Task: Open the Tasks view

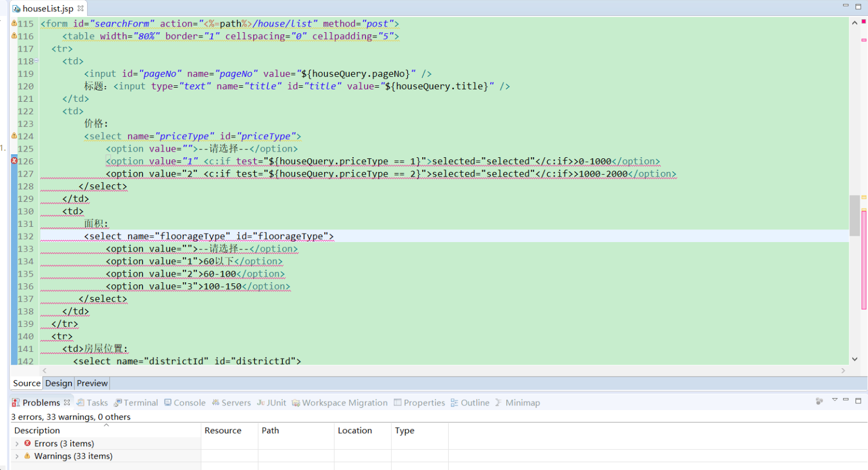Action: tap(92, 403)
